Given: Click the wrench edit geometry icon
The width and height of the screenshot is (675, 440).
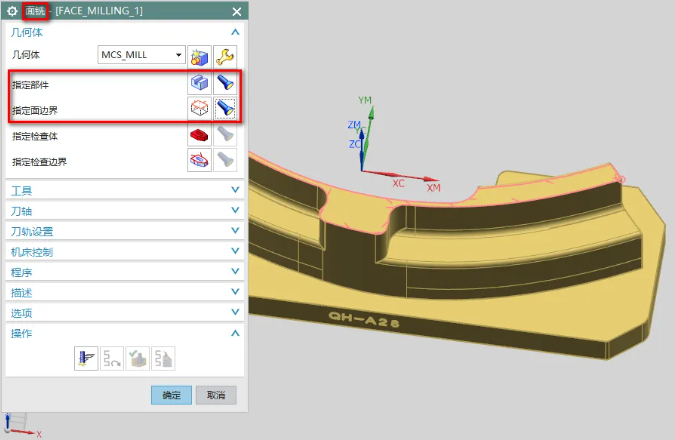Looking at the screenshot, I should 225,55.
